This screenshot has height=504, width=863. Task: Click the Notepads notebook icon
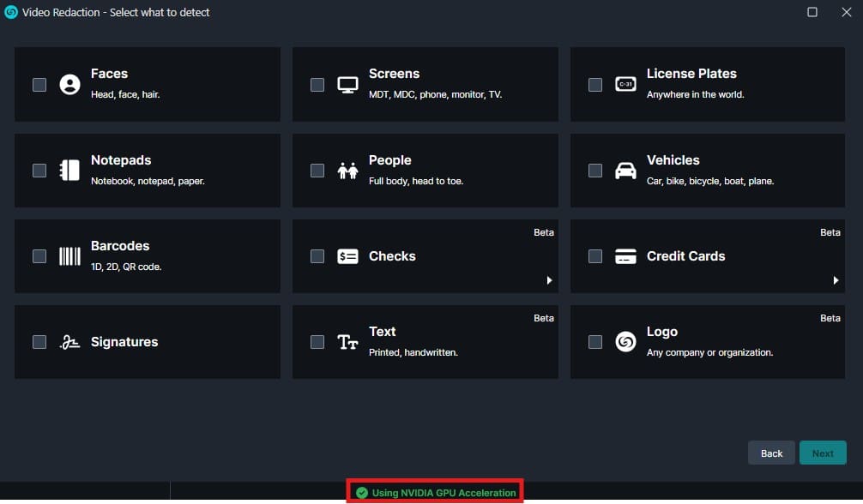coord(69,170)
